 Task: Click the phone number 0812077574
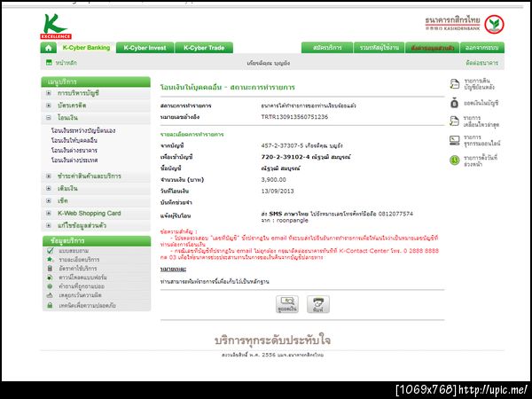pos(395,214)
